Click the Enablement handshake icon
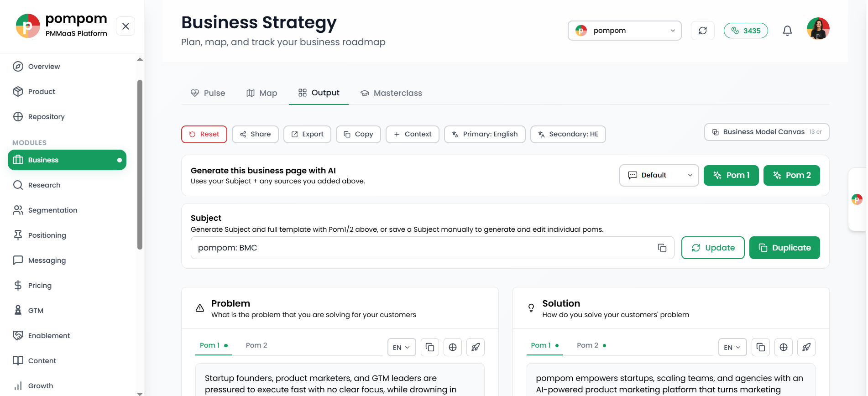Viewport: 868px width, 396px height. pos(18,336)
